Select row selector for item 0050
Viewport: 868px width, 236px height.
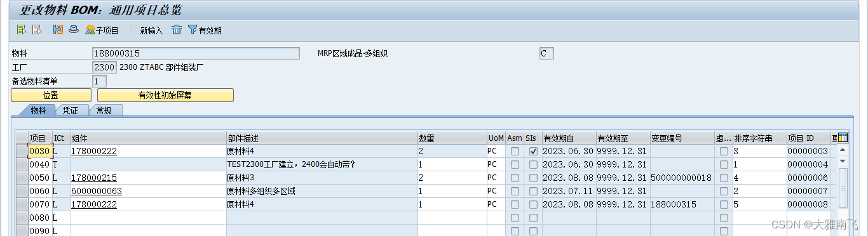click(22, 178)
